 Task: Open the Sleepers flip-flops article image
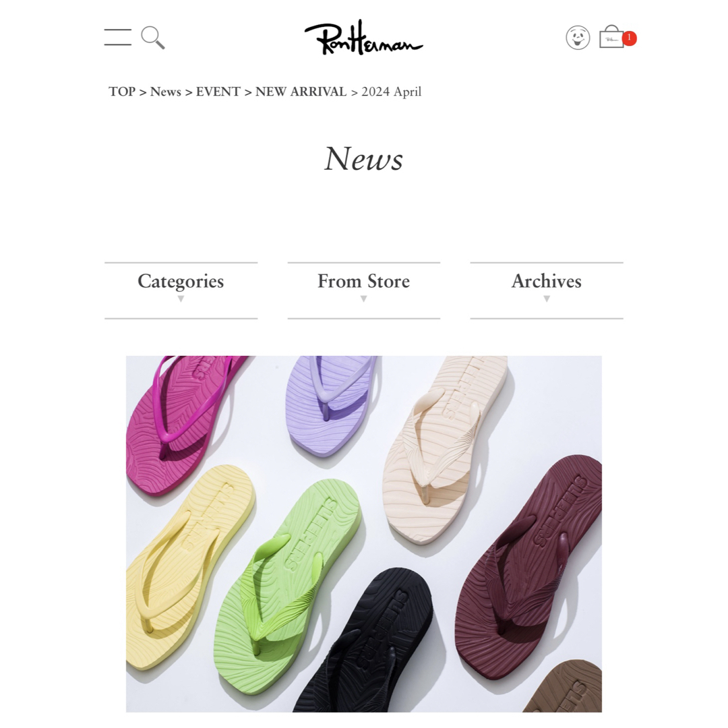[364, 534]
